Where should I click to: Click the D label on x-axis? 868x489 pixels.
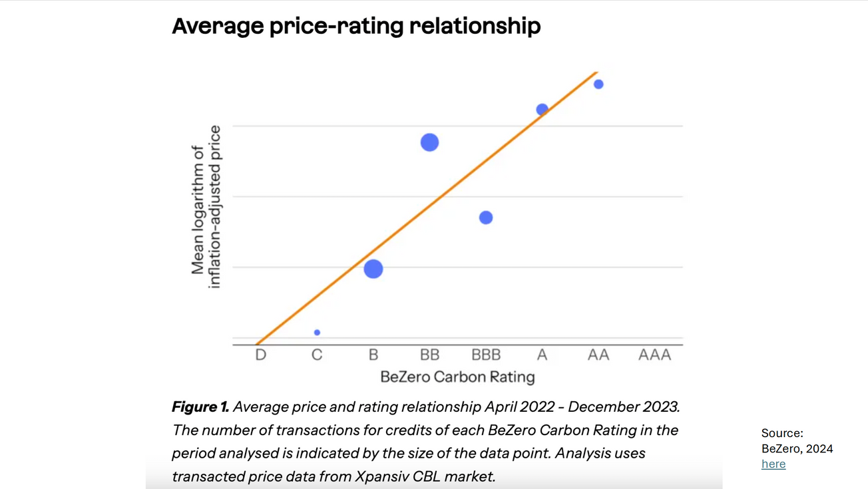261,355
